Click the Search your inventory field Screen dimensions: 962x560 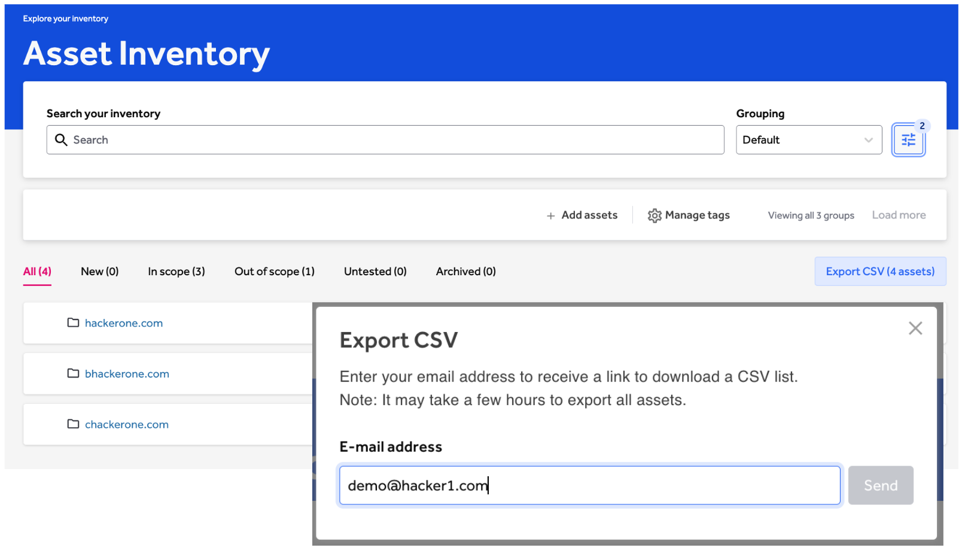tap(385, 140)
